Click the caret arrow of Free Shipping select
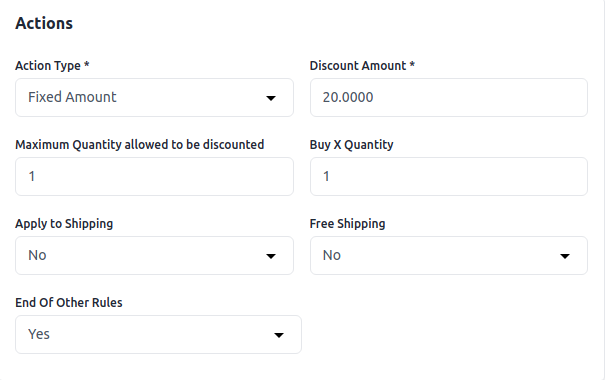Viewport: 605px width, 380px height. pos(565,256)
